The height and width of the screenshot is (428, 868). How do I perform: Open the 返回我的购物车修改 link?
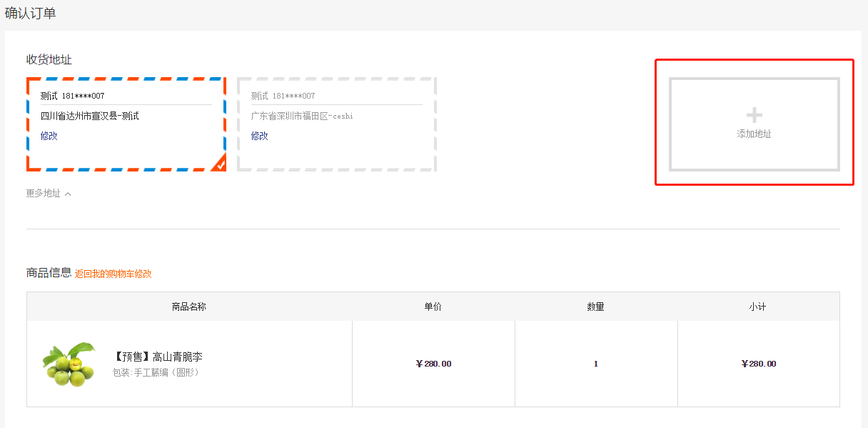coord(113,274)
